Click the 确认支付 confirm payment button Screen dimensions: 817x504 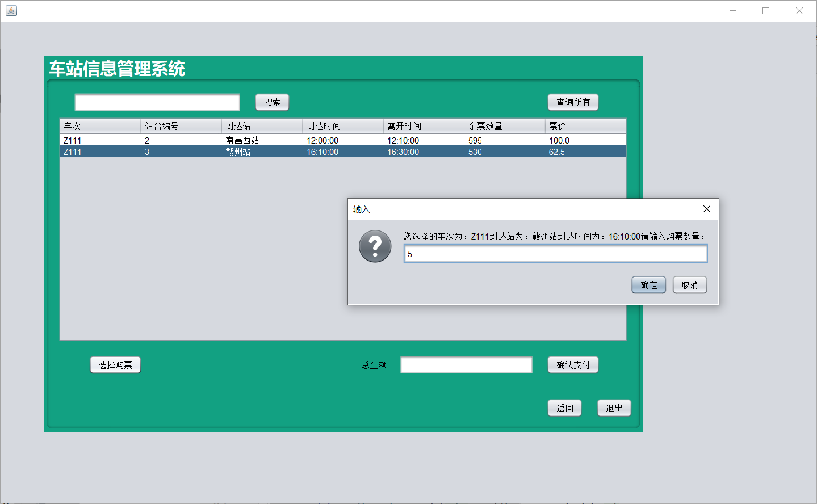point(573,365)
